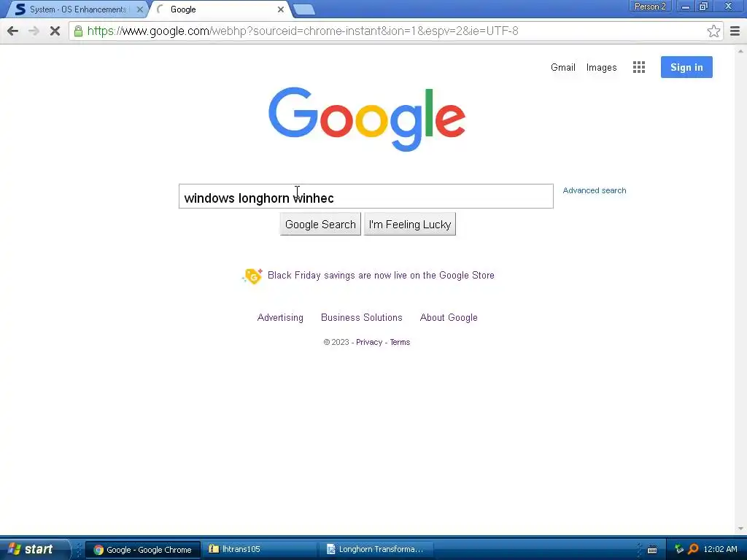The width and height of the screenshot is (747, 560).
Task: Click the taskbar clock 12:02 AM
Action: [x=720, y=549]
